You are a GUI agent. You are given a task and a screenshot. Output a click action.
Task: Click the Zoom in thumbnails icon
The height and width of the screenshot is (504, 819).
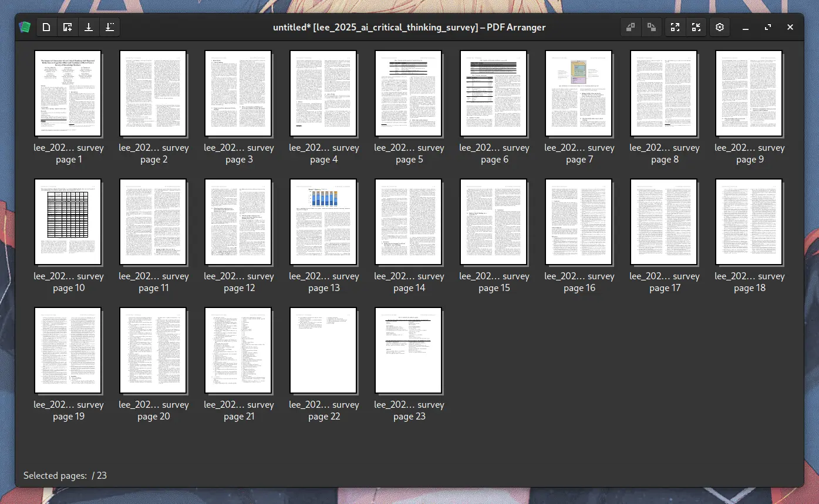tap(675, 27)
